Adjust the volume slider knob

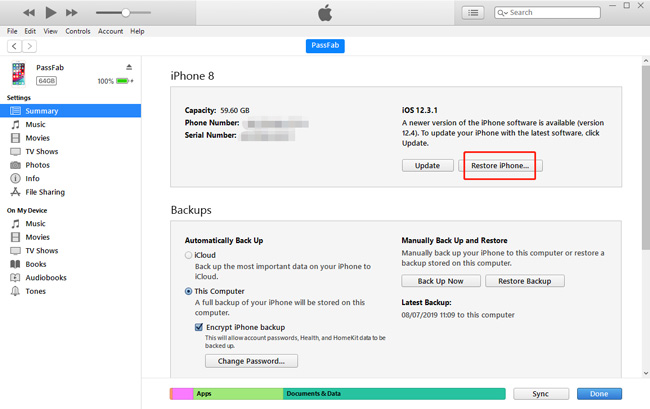tap(126, 13)
